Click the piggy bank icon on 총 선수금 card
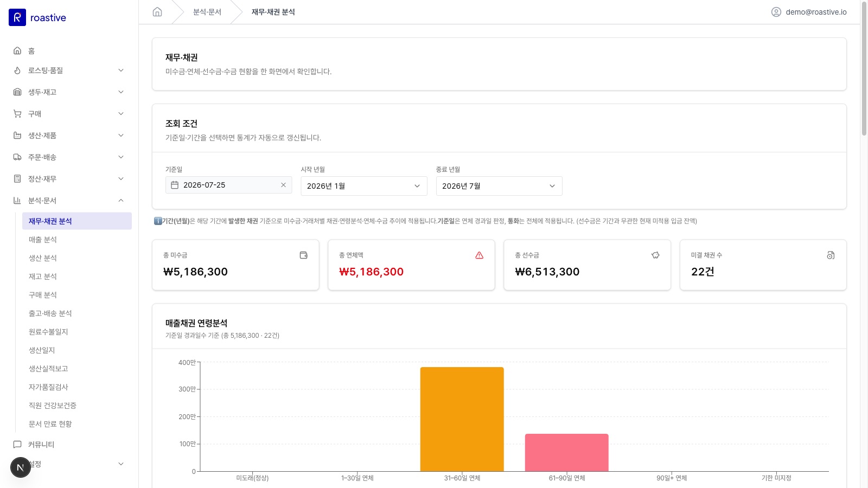 pos(655,255)
